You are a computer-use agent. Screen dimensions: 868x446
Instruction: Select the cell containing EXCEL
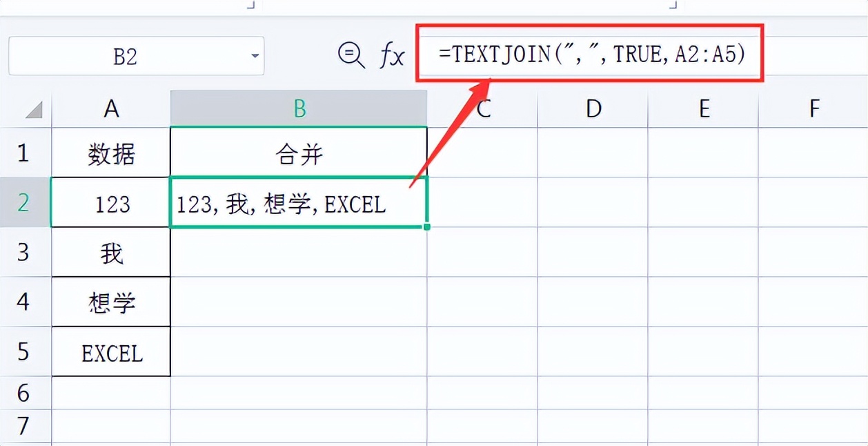pyautogui.click(x=110, y=352)
